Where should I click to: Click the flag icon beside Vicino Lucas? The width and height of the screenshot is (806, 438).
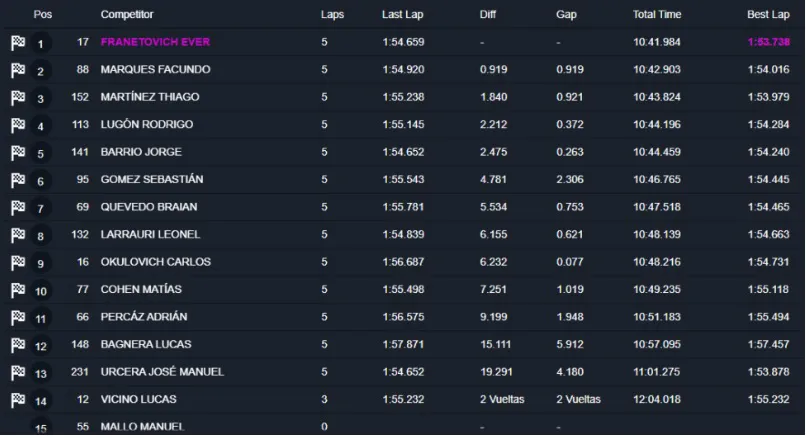click(17, 400)
